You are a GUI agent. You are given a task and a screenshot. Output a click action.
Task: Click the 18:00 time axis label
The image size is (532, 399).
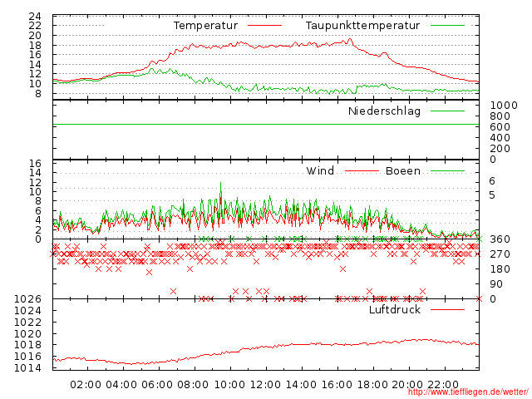[x=372, y=385]
